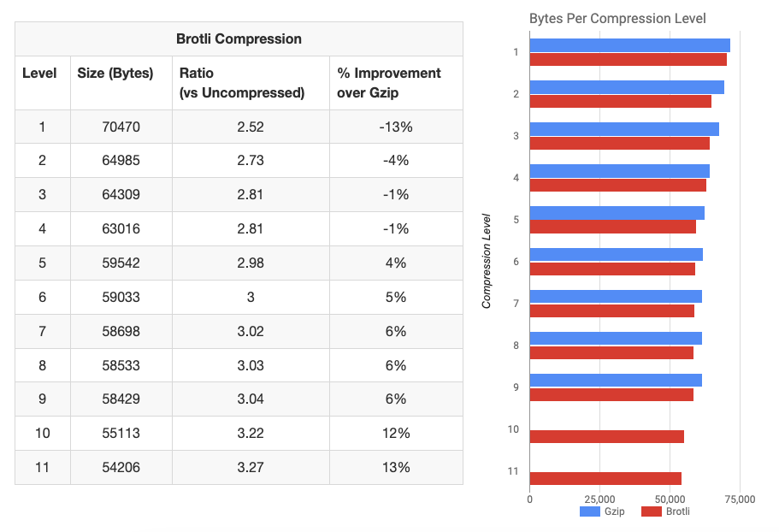
Task: Click the red Brotli legend swatch
Action: coord(652,511)
